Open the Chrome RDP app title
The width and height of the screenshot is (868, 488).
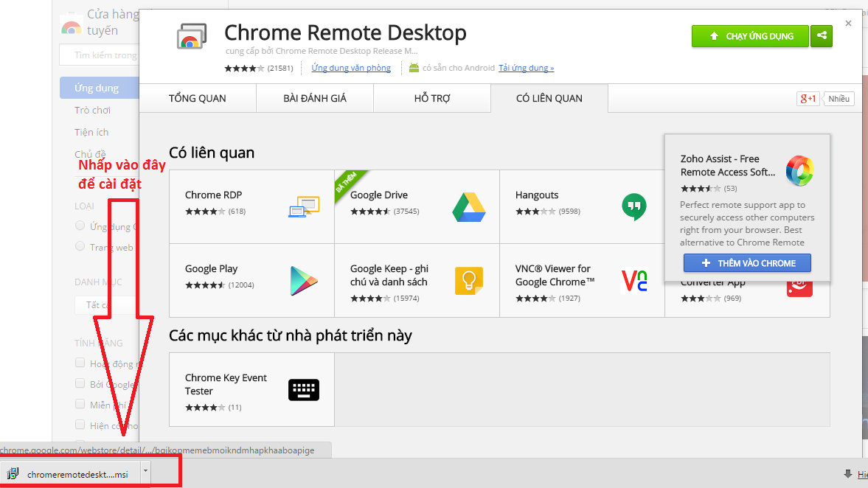[213, 195]
